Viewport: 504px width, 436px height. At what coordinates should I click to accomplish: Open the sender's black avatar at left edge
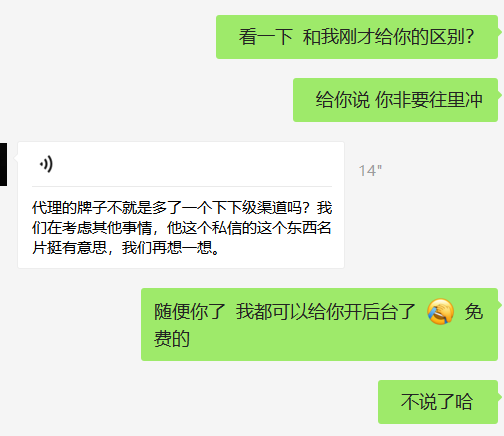tap(3, 164)
